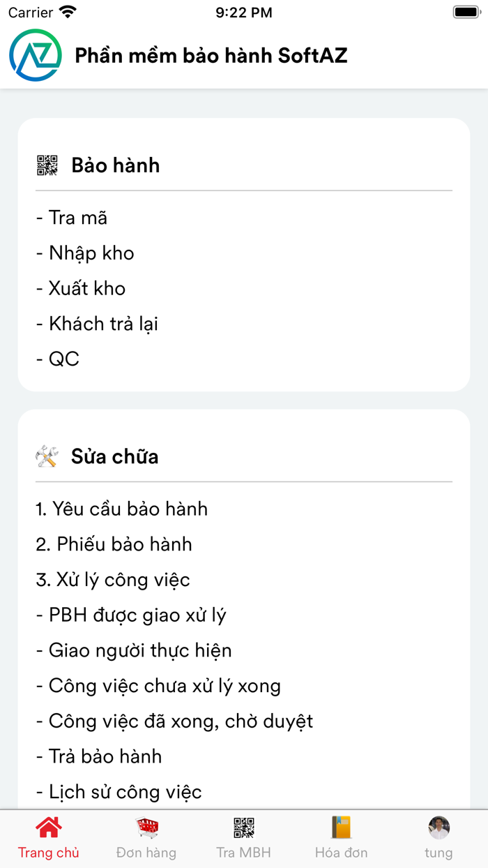
Task: Open the QR code scanner icon for Tra MBH
Action: (243, 828)
